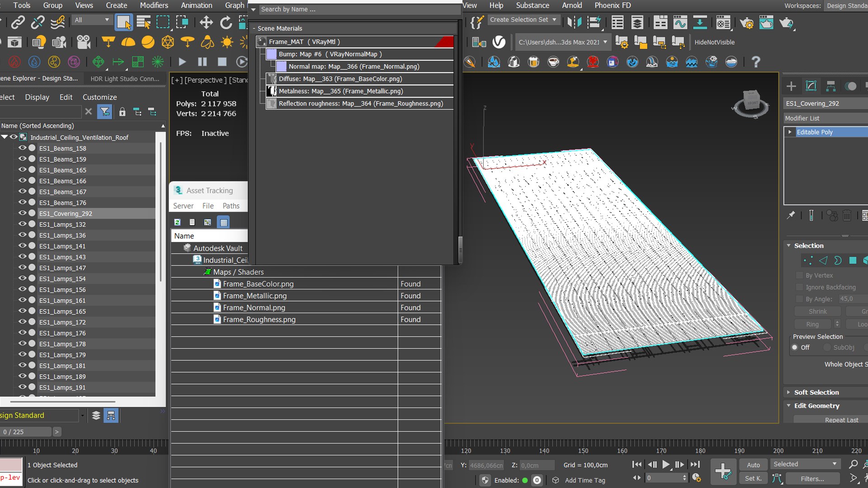Open the Selected key filter dropdown
Viewport: 868px width, 488px height.
[805, 464]
